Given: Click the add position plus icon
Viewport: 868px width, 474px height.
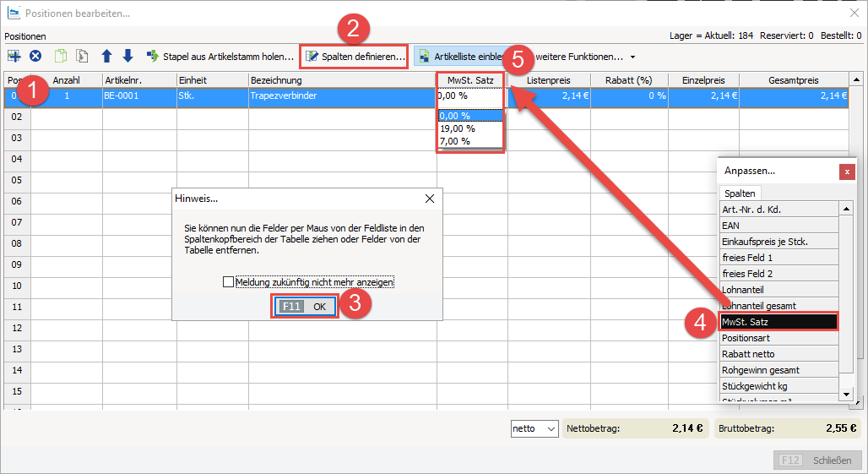Looking at the screenshot, I should click(x=14, y=57).
